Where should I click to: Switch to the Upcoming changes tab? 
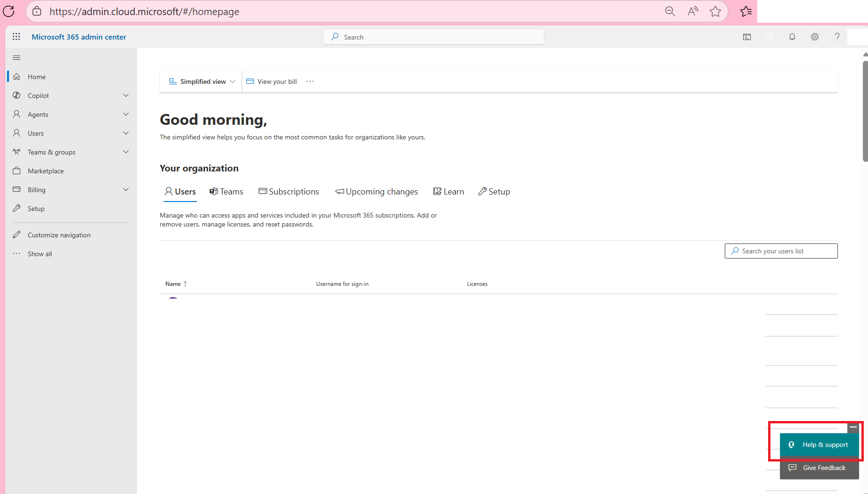(x=377, y=192)
